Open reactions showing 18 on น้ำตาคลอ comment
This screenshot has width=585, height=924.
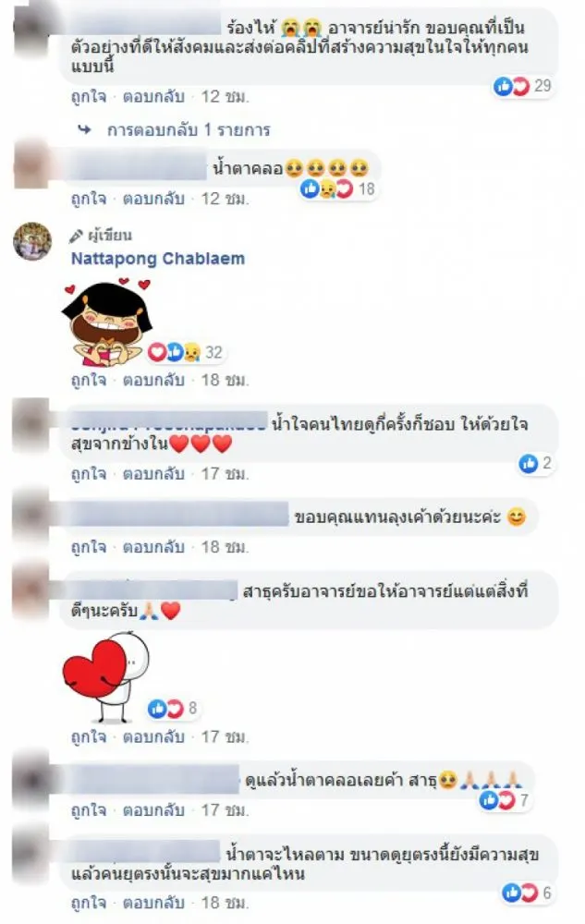click(x=337, y=188)
